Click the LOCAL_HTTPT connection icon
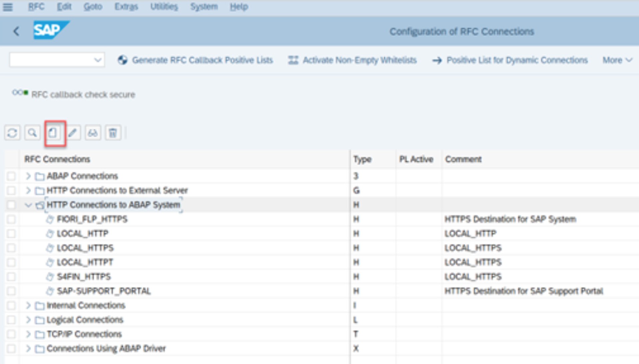This screenshot has height=364, width=639. point(50,262)
